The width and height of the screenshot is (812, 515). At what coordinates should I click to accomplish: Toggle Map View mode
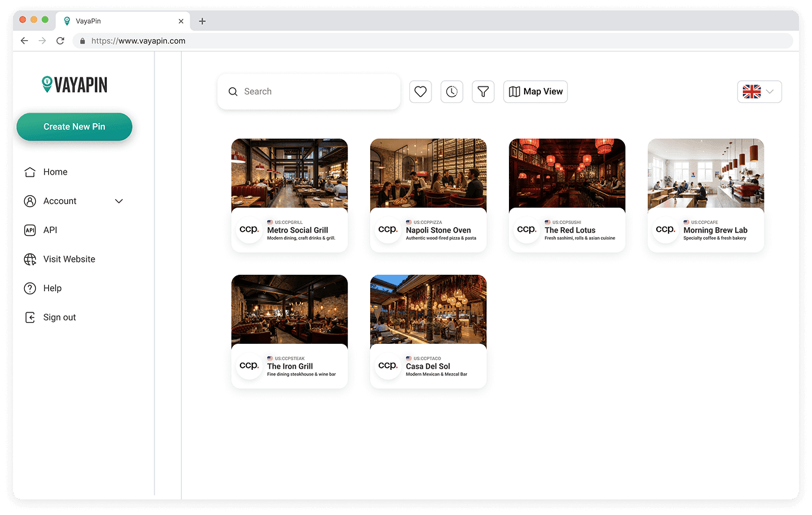535,91
